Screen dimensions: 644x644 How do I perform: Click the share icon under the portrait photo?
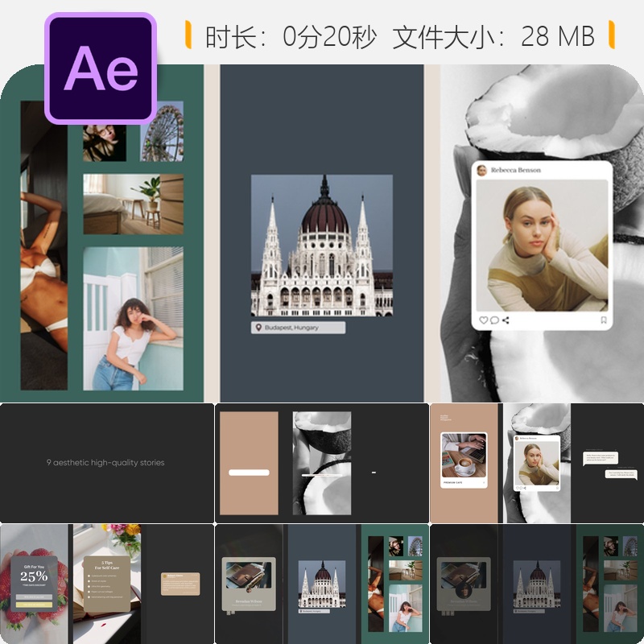coord(506,321)
